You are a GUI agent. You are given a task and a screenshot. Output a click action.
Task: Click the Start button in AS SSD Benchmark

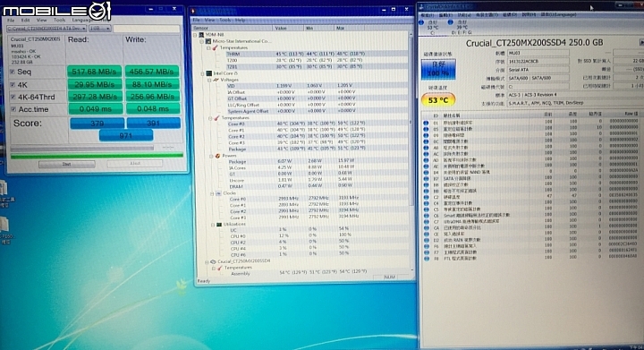[x=66, y=164]
